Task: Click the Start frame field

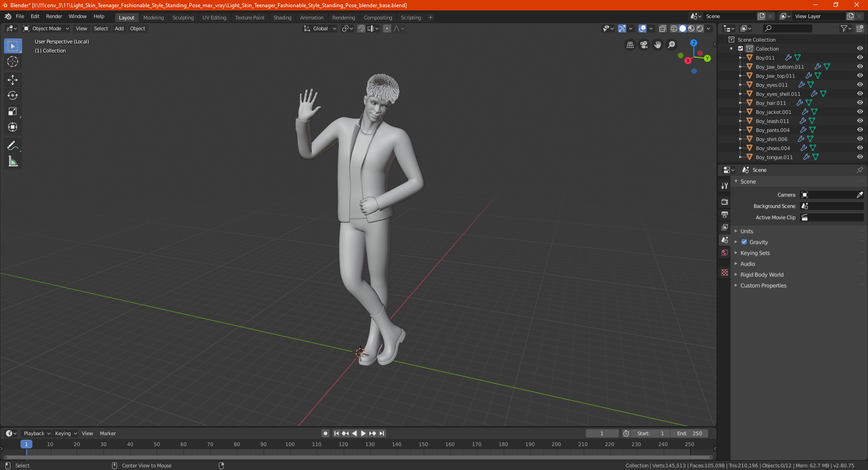Action: pyautogui.click(x=651, y=433)
